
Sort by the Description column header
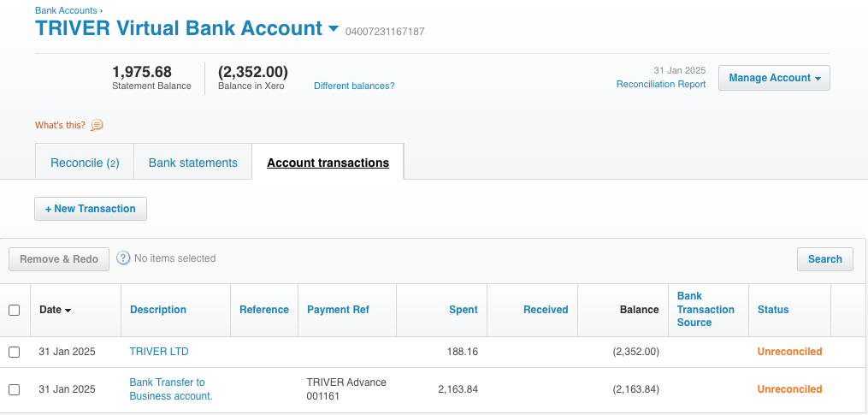(x=158, y=310)
